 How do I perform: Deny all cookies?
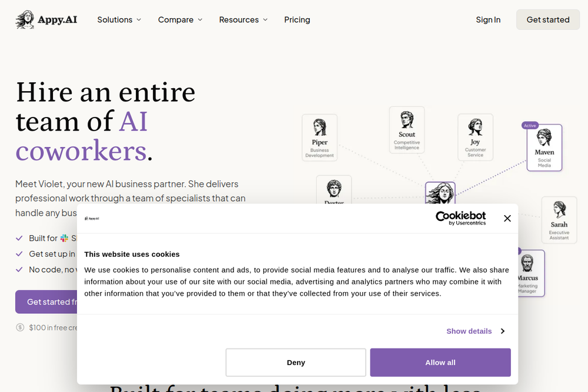pos(296,363)
